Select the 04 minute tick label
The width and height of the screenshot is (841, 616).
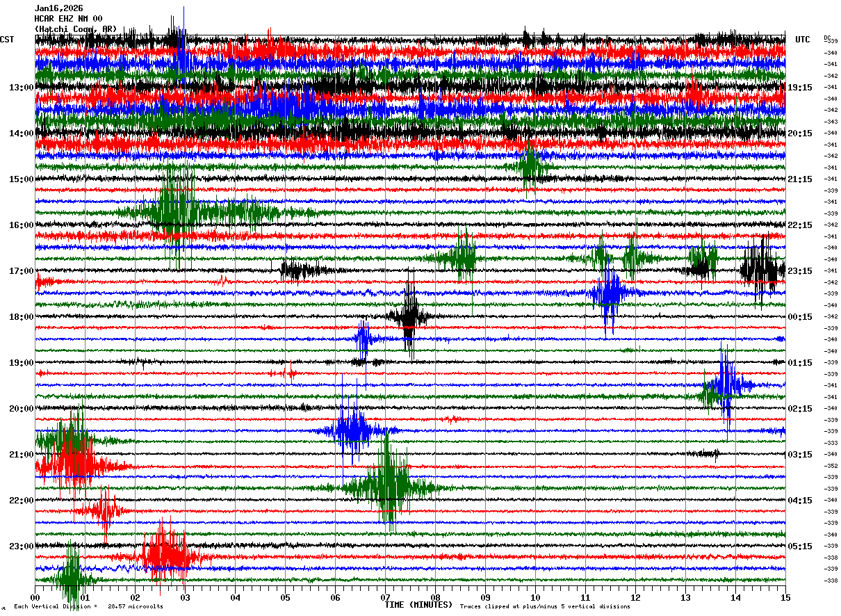click(x=235, y=598)
